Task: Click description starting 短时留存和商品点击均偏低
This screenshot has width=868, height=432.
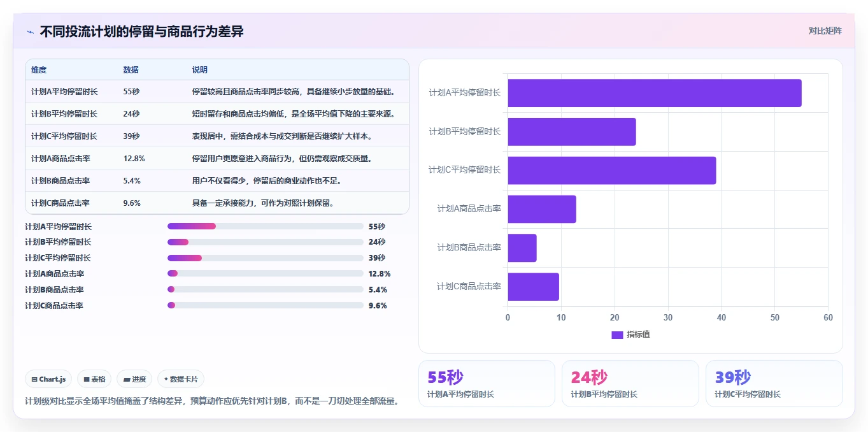Action: [294, 114]
